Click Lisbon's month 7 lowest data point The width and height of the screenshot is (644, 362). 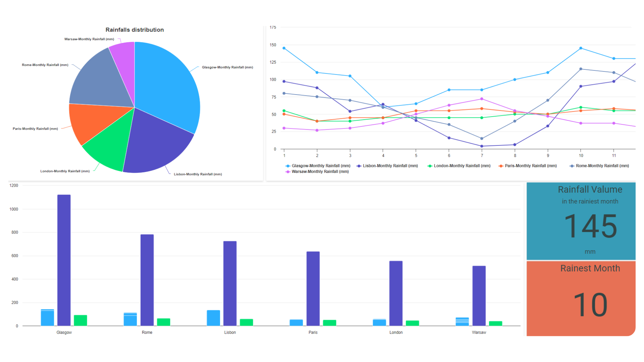[482, 146]
